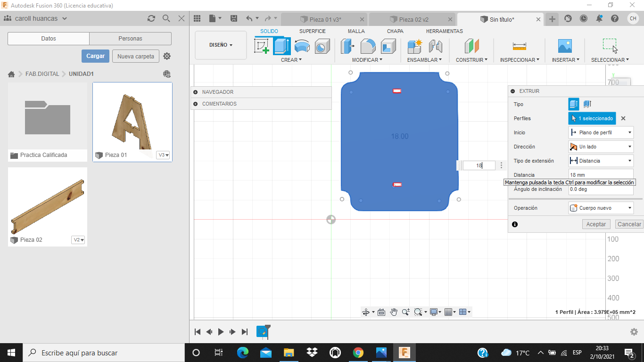Open the Tipo de extensión dropdown
644x362 pixels.
pos(601,161)
